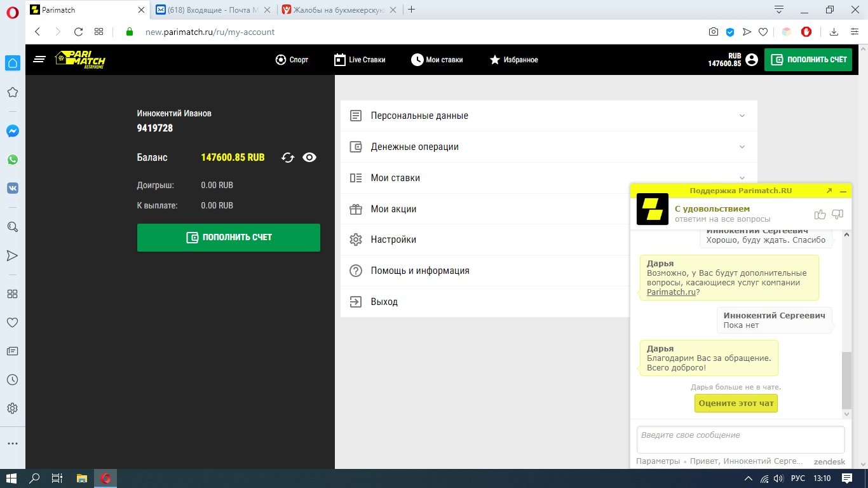This screenshot has width=868, height=488.
Task: Click the chat scrollbar thumb
Action: point(846,380)
